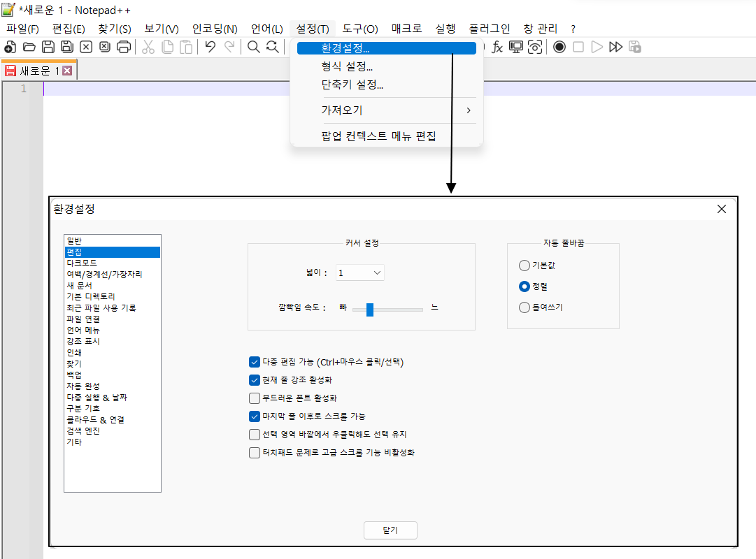Image resolution: width=756 pixels, height=559 pixels.
Task: Select 백업 in settings list
Action: [x=113, y=375]
